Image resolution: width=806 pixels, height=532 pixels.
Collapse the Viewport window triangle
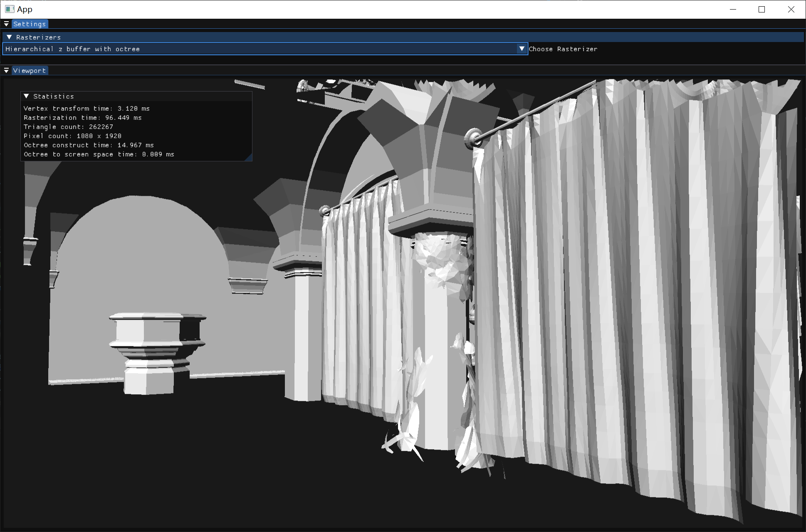coord(6,71)
